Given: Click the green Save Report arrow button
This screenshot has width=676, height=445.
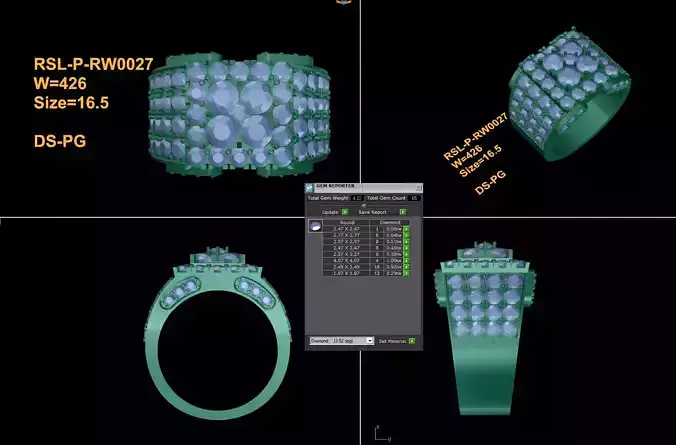Looking at the screenshot, I should (403, 212).
